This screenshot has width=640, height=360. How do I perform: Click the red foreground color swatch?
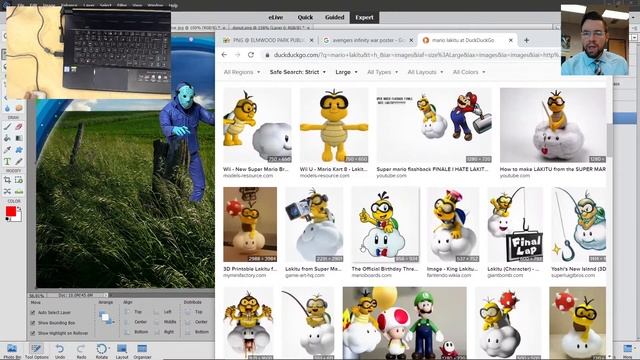click(11, 211)
